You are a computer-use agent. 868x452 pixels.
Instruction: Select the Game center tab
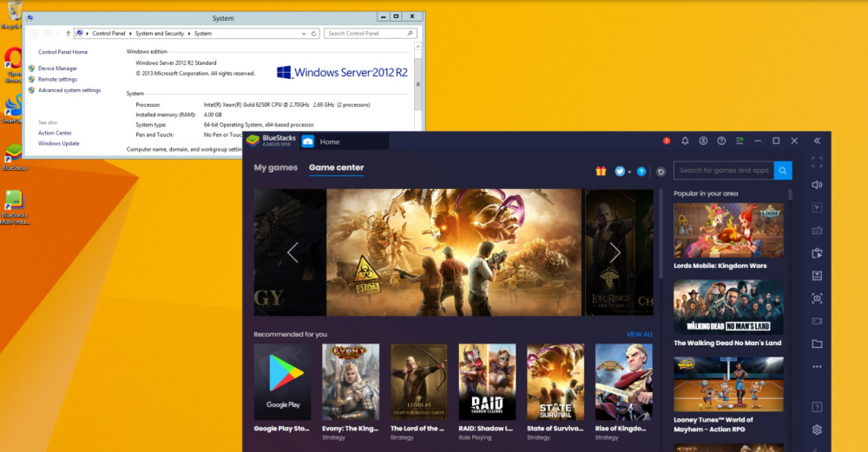click(336, 167)
